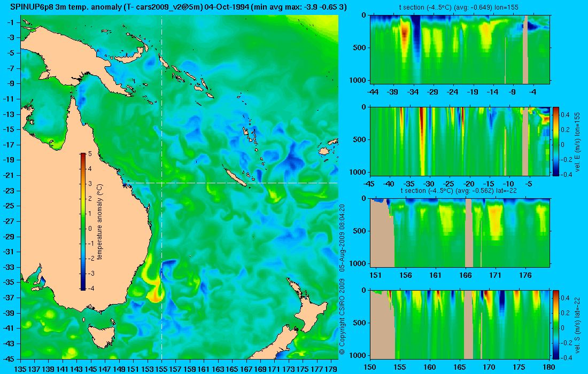Click the warm eddy off southeast Australia near -37
Viewport: 588px width, 374px height.
coord(155,295)
